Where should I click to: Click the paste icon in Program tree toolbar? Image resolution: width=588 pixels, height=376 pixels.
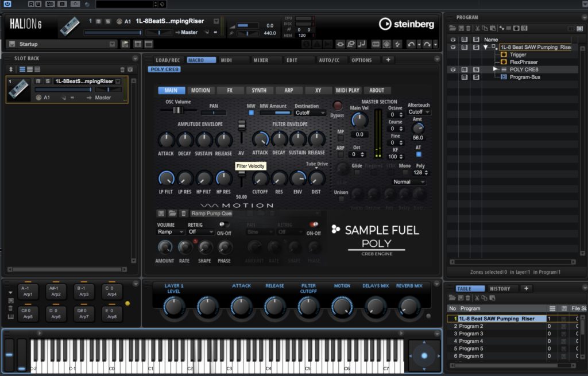click(492, 29)
